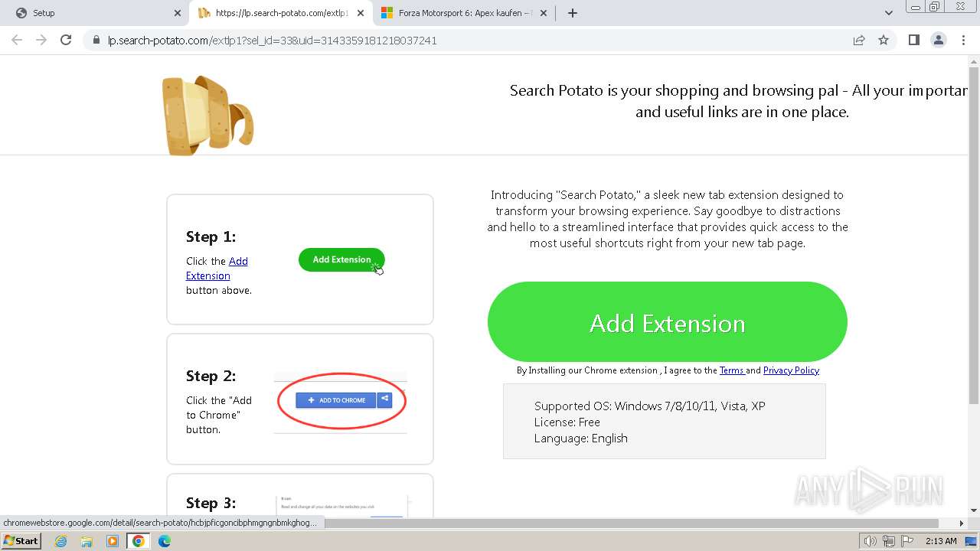Screen dimensions: 980x551
Task: Click the browser back arrow
Action: (x=17, y=40)
